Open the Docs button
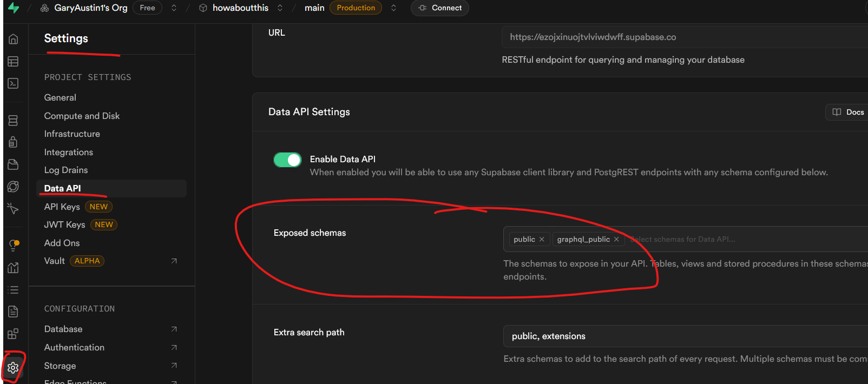Viewport: 868px width, 384px height. point(848,112)
